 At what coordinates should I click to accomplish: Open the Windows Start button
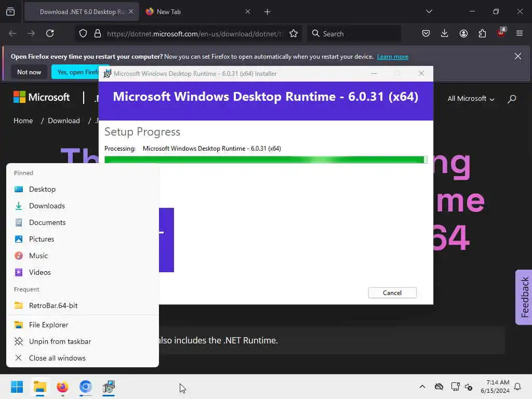point(17,387)
